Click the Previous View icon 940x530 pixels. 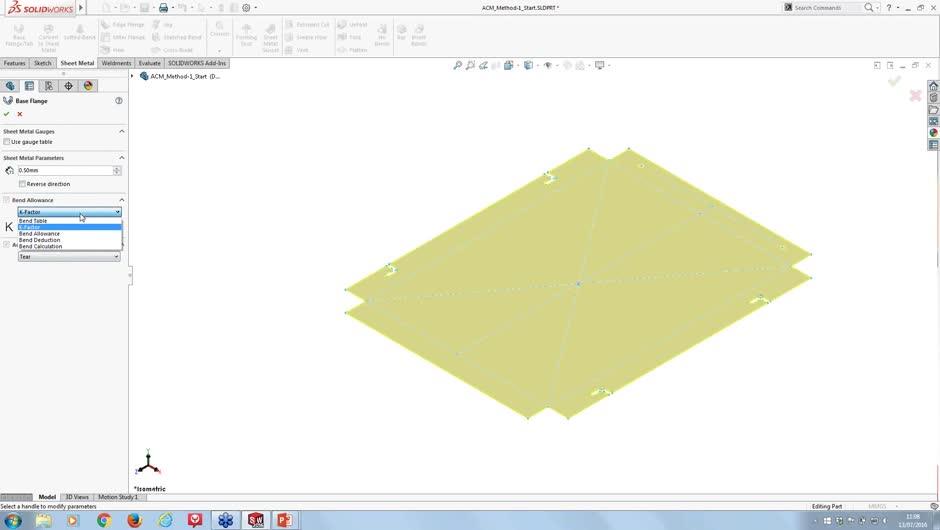(x=483, y=65)
